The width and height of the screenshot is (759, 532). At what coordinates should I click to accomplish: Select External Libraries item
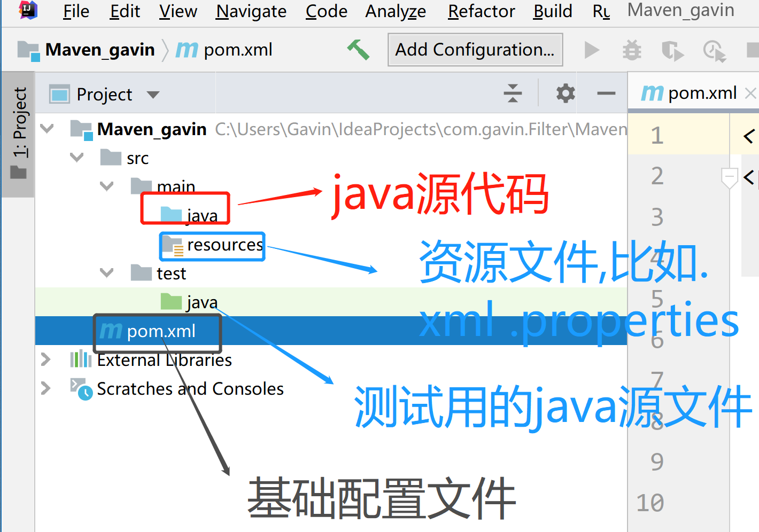click(x=151, y=360)
